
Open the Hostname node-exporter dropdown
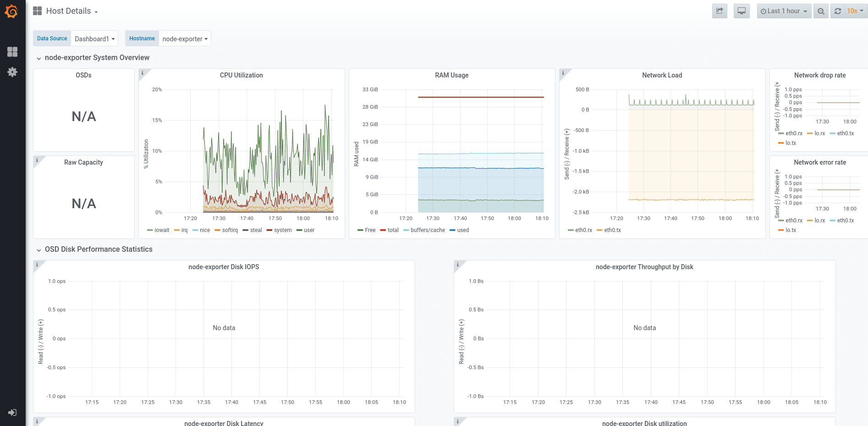point(185,39)
